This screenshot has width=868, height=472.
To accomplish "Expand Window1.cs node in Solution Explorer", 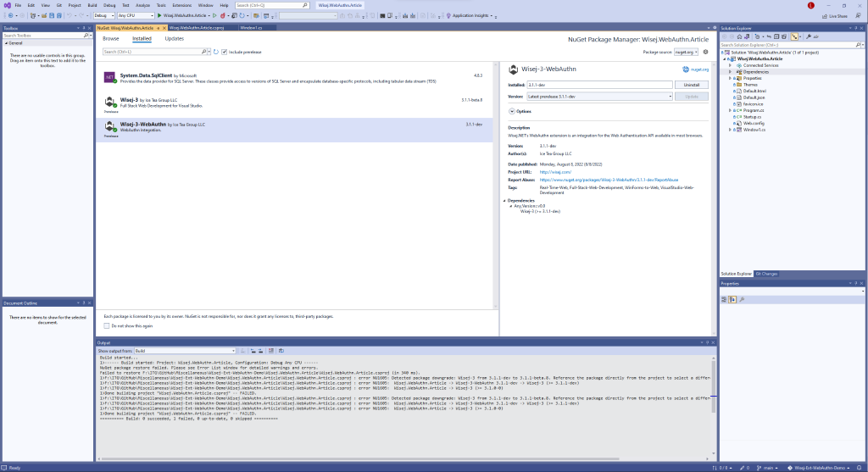I will pyautogui.click(x=730, y=130).
